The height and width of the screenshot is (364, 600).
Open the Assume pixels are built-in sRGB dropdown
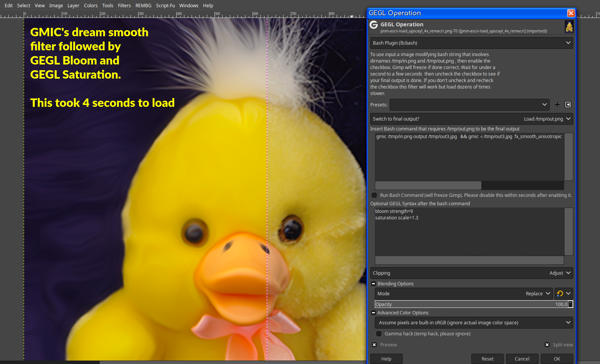[474, 322]
